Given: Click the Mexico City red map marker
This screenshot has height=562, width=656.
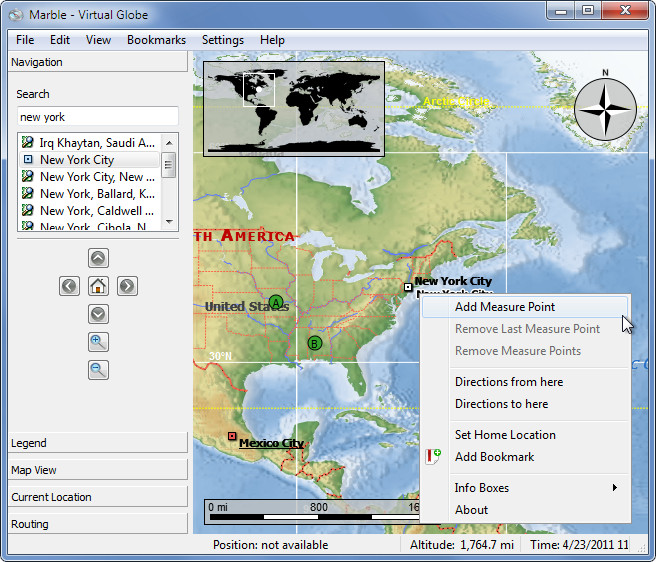Looking at the screenshot, I should [232, 436].
